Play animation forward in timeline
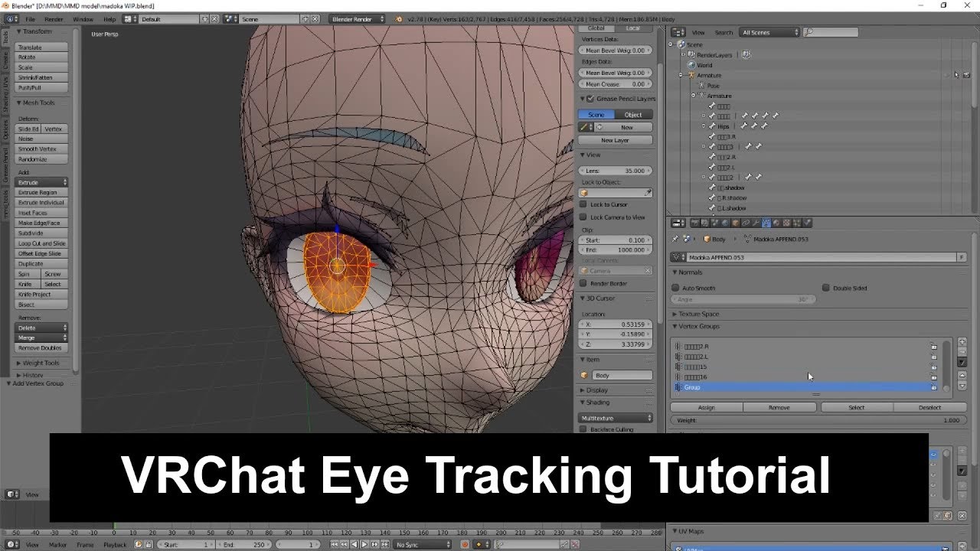 (x=364, y=544)
